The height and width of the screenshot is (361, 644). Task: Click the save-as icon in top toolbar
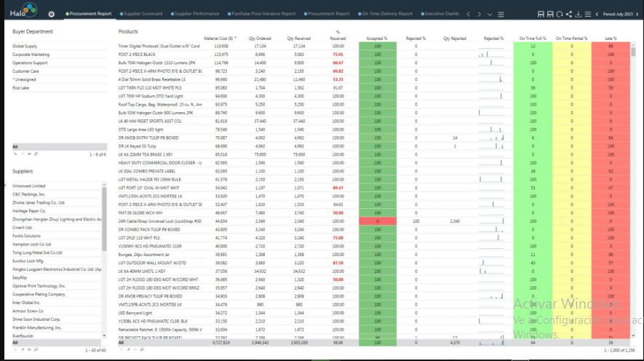tap(550, 14)
